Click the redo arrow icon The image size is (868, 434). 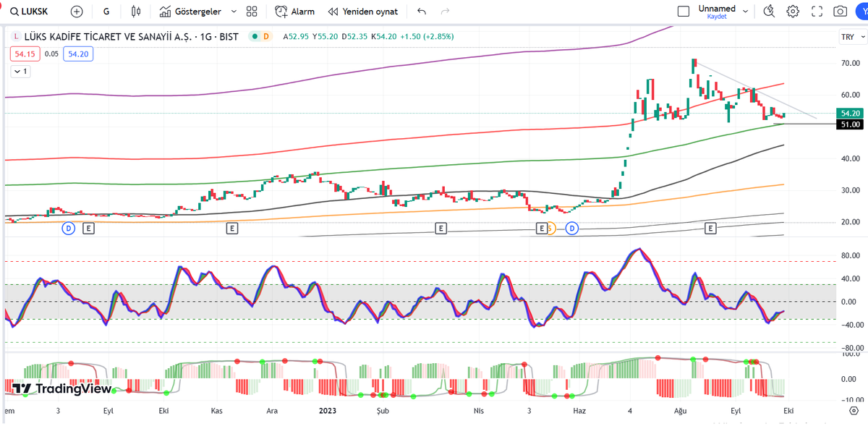point(445,12)
